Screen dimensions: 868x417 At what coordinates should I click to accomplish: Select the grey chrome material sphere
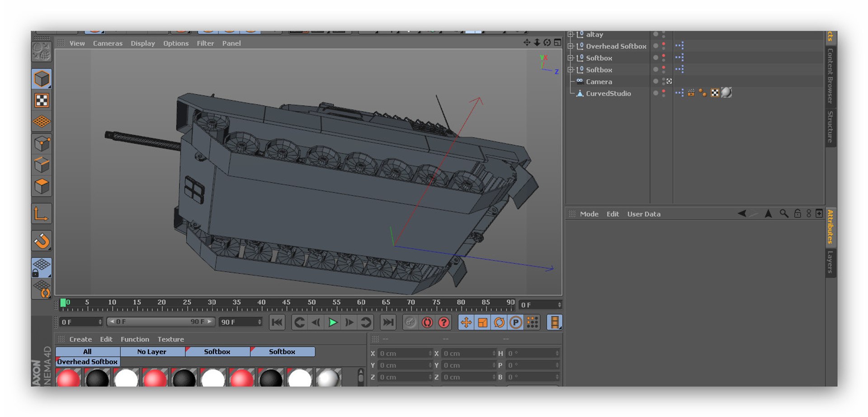coord(328,378)
